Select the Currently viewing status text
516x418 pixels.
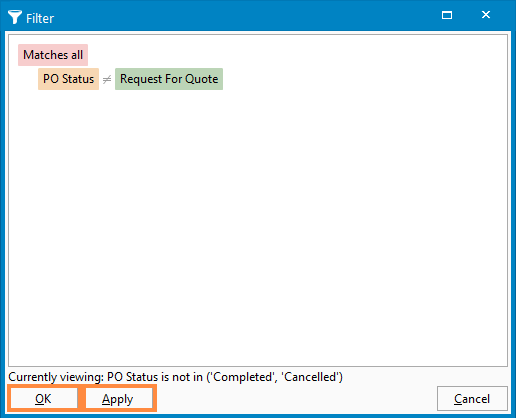pyautogui.click(x=175, y=377)
